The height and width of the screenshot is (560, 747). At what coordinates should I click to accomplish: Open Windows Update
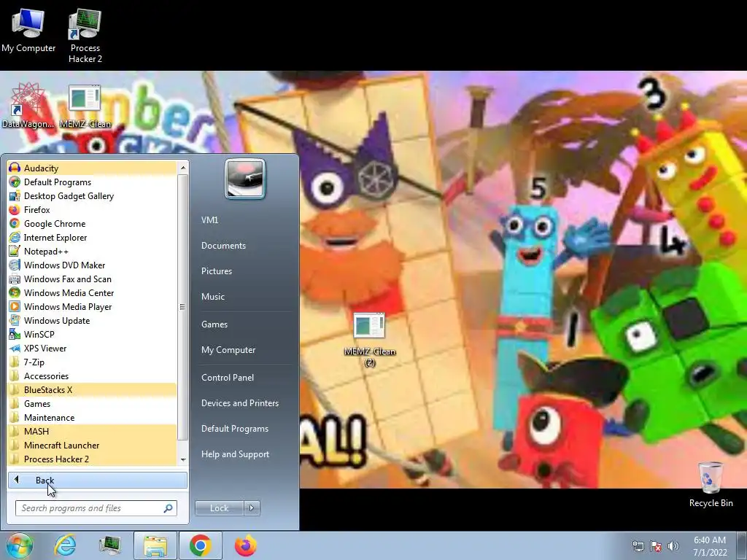(92, 320)
